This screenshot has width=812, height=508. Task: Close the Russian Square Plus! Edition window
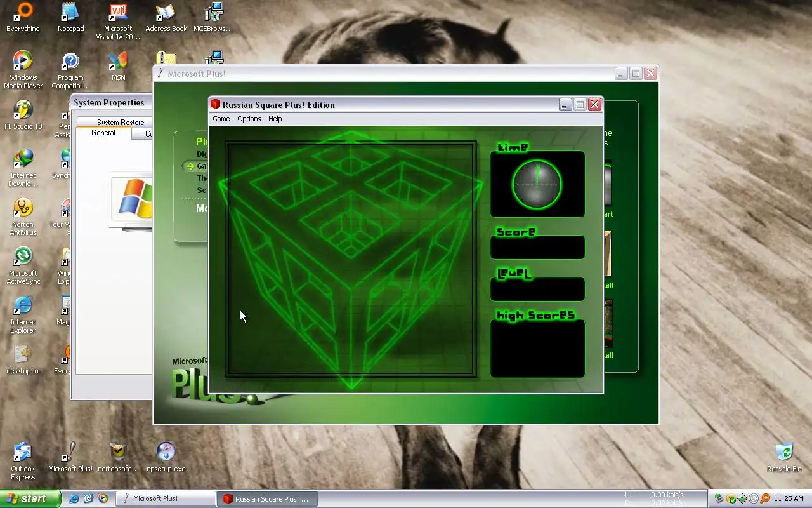(594, 105)
